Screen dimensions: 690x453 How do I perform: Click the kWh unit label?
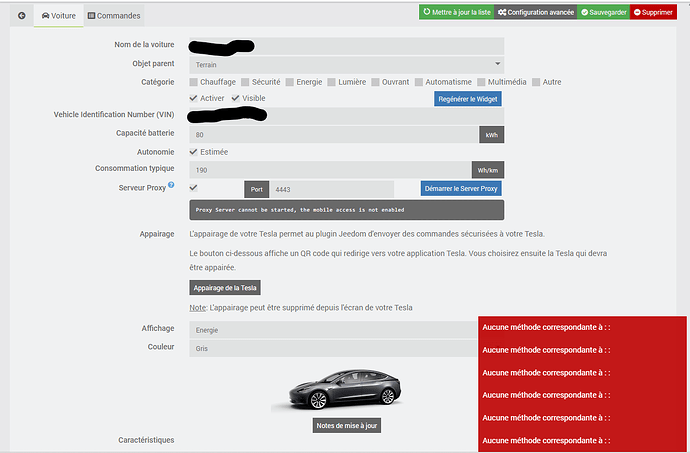point(492,135)
